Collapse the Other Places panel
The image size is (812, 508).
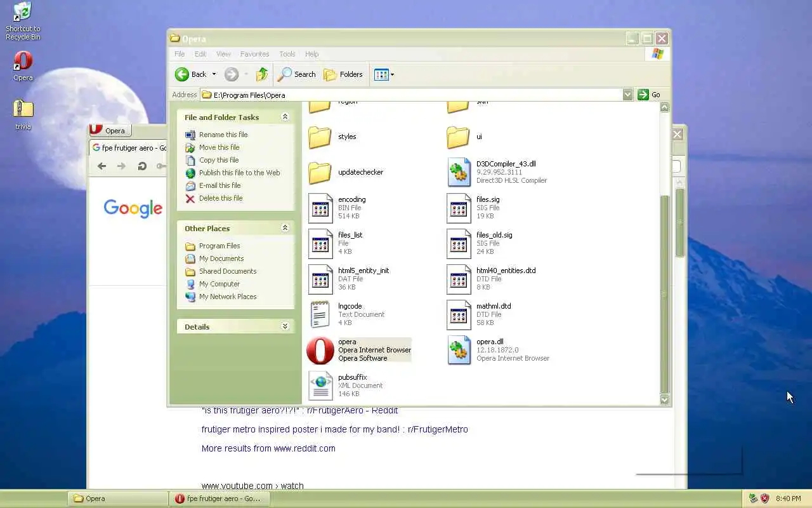(x=285, y=228)
